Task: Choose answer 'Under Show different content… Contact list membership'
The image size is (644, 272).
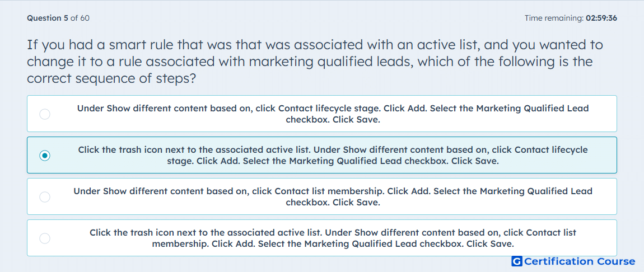Action: coord(322,196)
